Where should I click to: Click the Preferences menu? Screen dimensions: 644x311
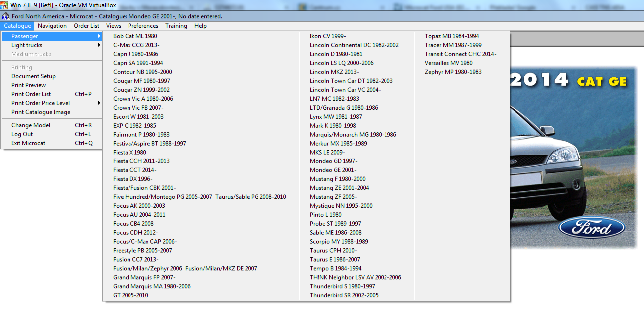(143, 26)
